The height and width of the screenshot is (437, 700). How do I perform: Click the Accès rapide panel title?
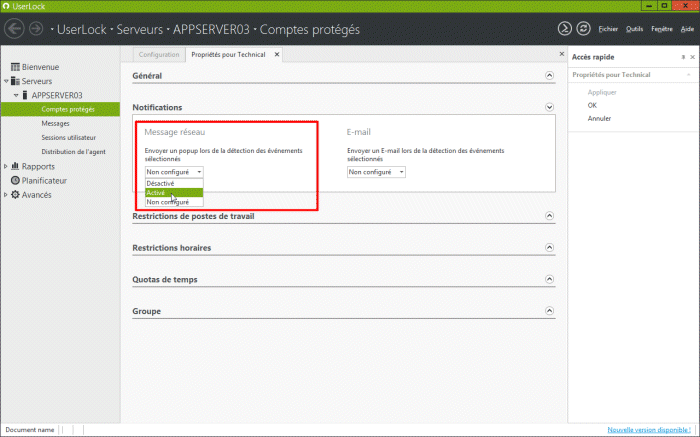coord(593,57)
